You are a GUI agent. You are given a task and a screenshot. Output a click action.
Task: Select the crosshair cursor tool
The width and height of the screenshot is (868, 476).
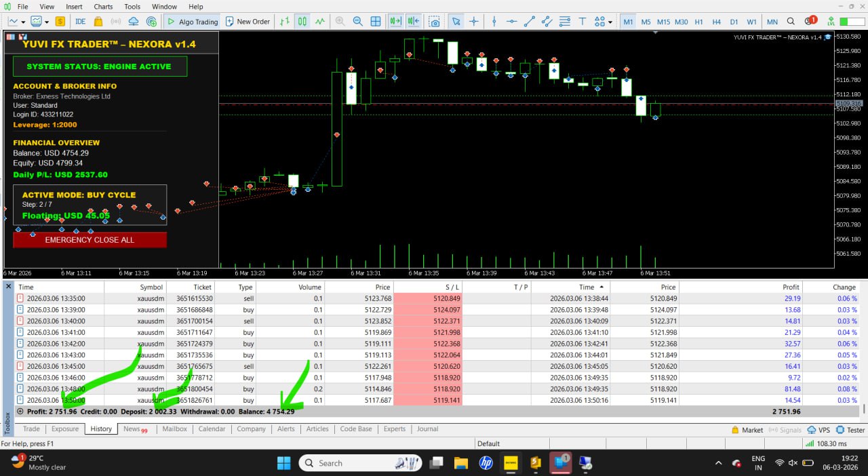(474, 22)
